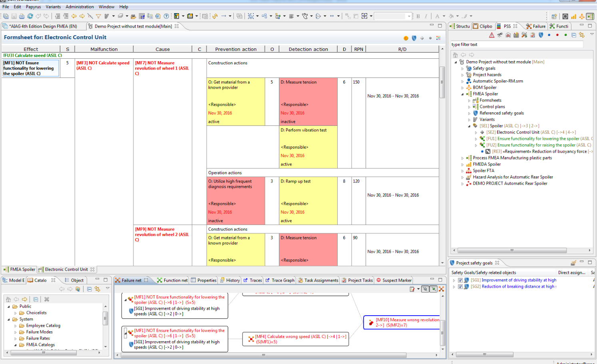This screenshot has width=597, height=364.
Task: Expand the Failure Modes catalog folder
Action: 16,332
